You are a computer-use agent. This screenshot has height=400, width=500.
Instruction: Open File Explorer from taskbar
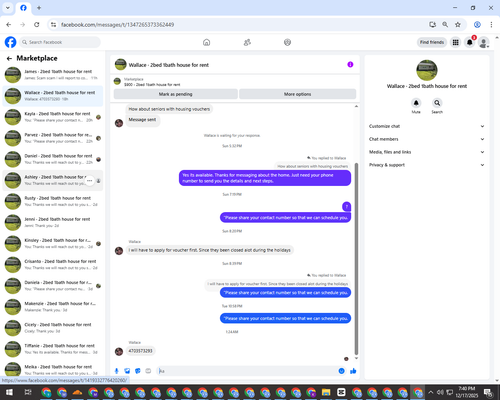(x=326, y=392)
